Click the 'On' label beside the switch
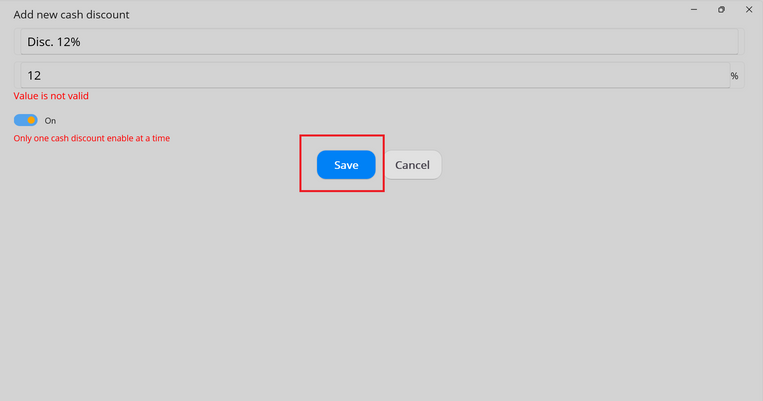The image size is (763, 401). click(x=50, y=121)
